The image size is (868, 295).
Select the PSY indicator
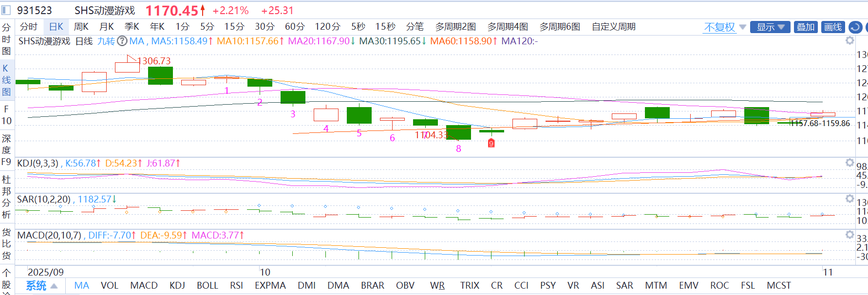[x=548, y=286]
